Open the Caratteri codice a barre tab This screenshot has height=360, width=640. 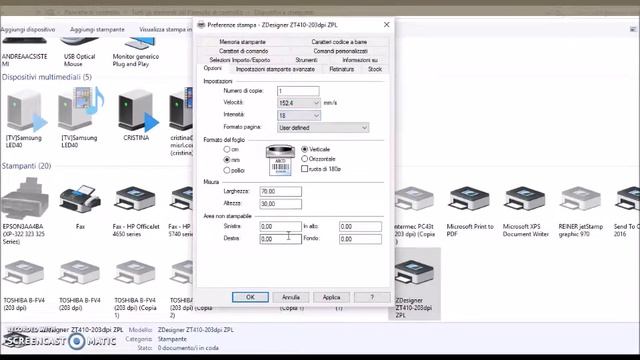tap(339, 42)
